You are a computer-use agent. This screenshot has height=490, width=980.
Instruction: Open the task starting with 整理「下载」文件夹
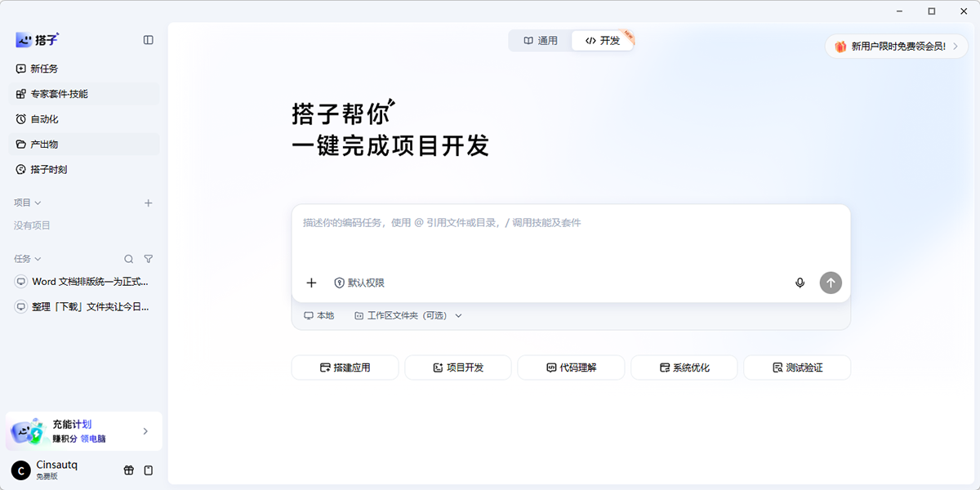pyautogui.click(x=84, y=307)
